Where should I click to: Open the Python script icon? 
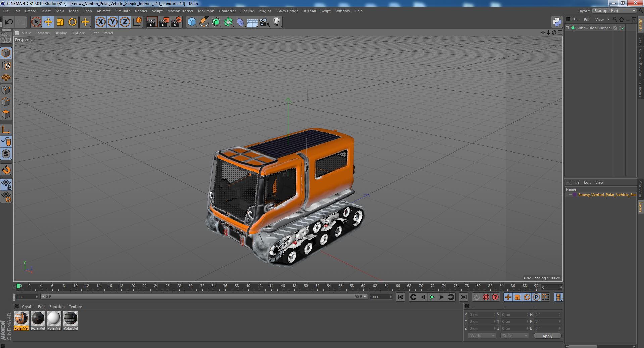[557, 22]
